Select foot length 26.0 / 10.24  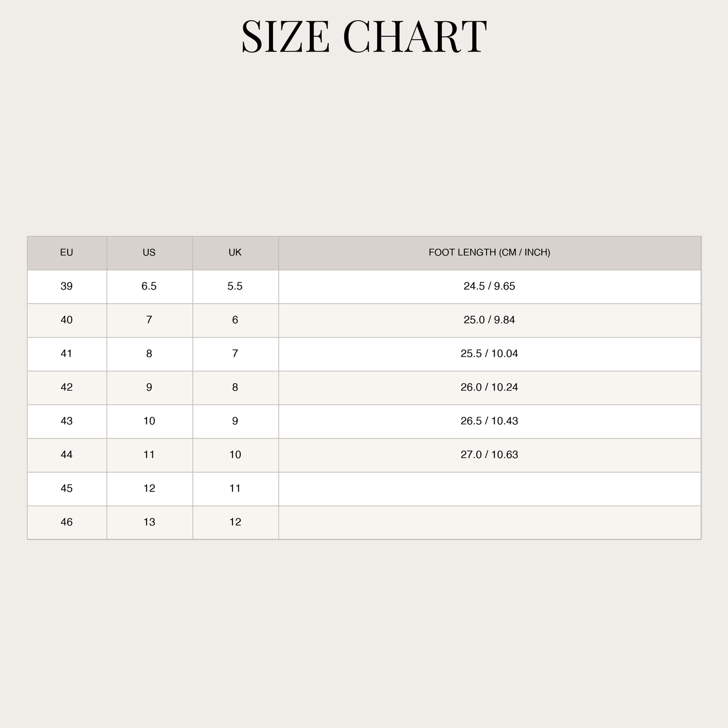pyautogui.click(x=489, y=388)
